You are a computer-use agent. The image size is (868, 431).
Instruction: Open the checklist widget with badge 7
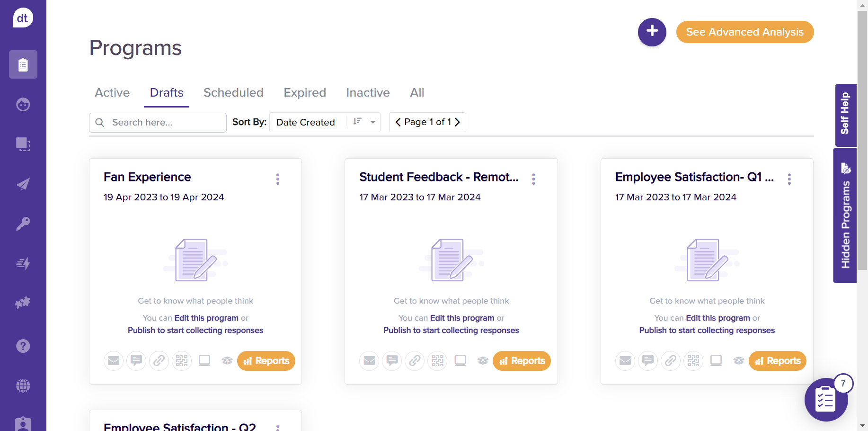(826, 400)
